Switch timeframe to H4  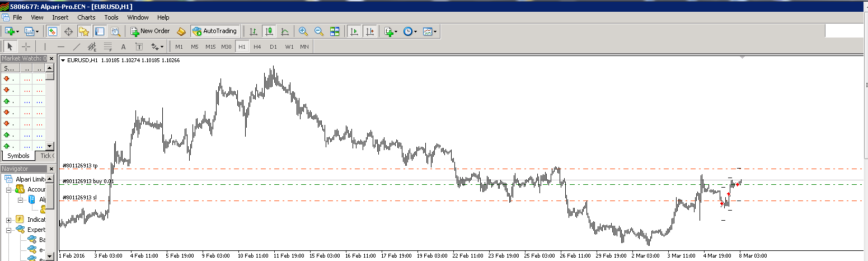257,46
